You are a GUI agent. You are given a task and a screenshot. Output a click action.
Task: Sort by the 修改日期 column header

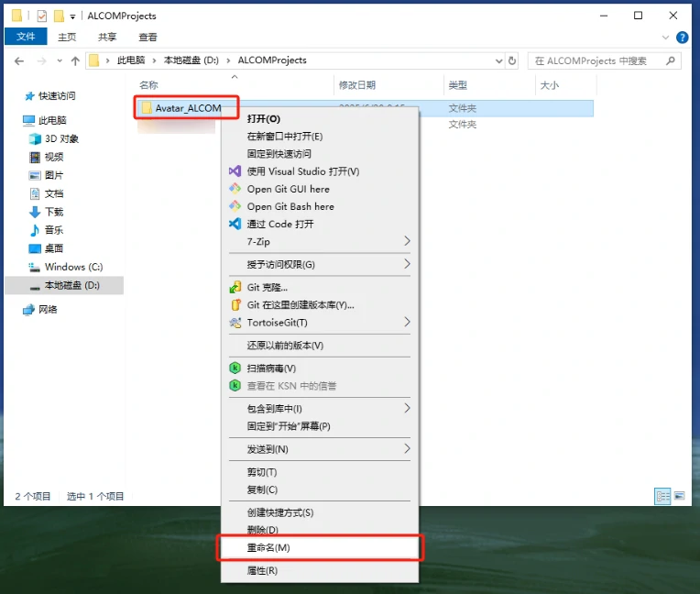[x=357, y=84]
